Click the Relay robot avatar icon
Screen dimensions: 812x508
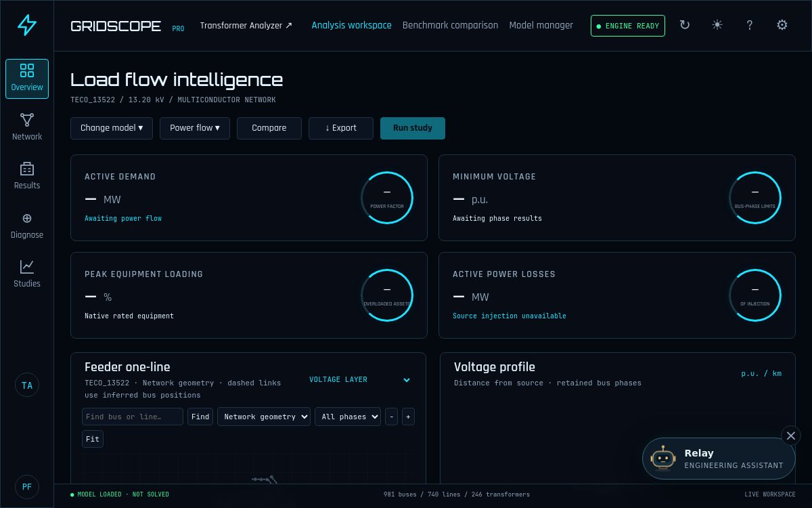(x=663, y=459)
